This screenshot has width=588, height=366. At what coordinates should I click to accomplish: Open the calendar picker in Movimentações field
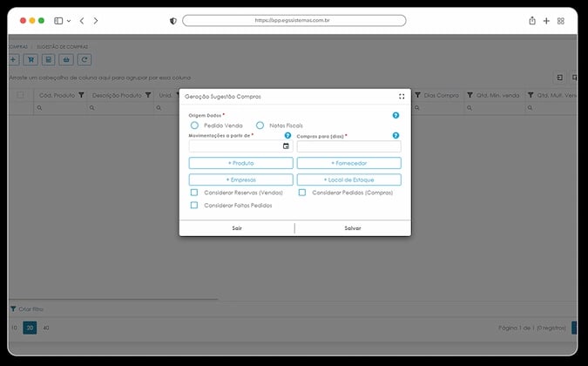pyautogui.click(x=286, y=146)
